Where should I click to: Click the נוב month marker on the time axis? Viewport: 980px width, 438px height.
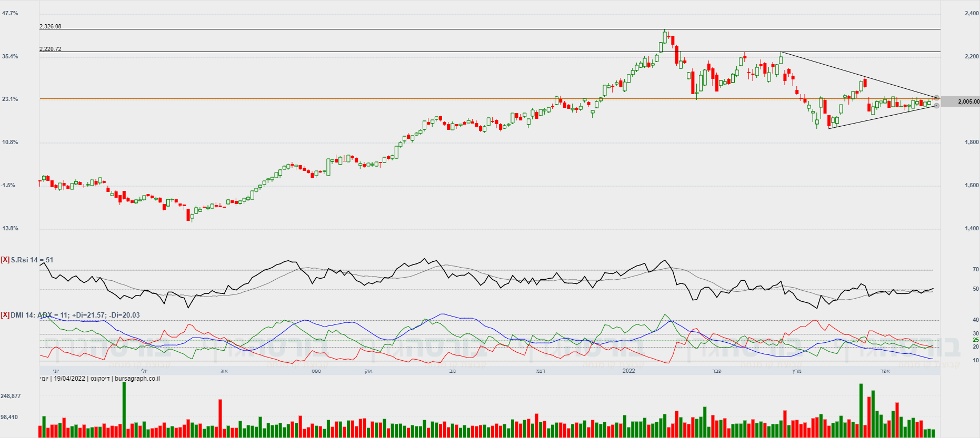click(x=452, y=371)
